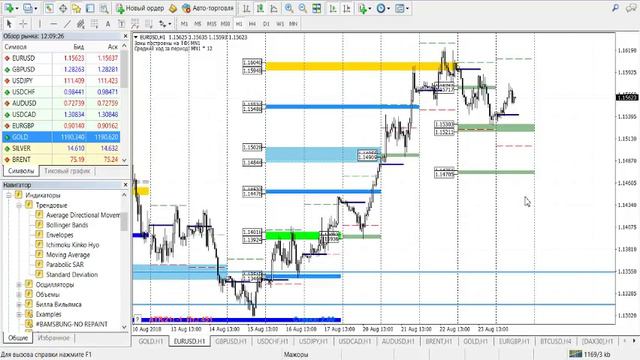Switch timeframe to M30
Image resolution: width=640 pixels, height=360 pixels.
[x=225, y=24]
